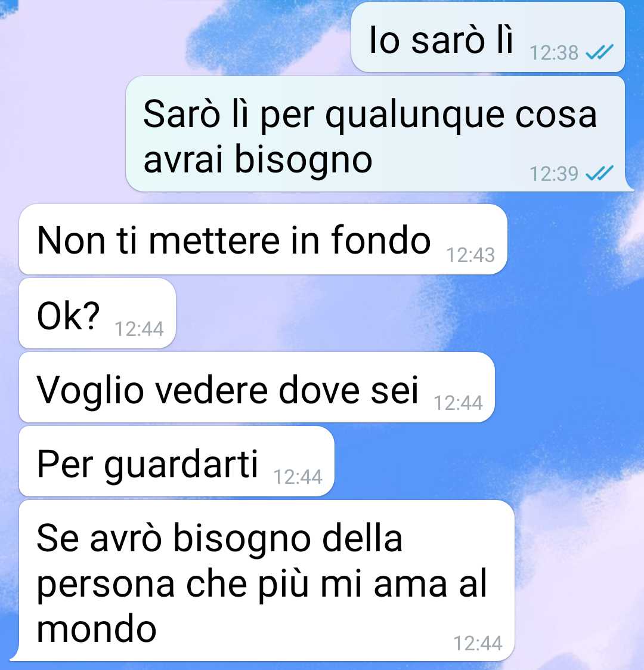644x670 pixels.
Task: Select the 'Per guardarti' message bubble
Action: click(x=177, y=461)
